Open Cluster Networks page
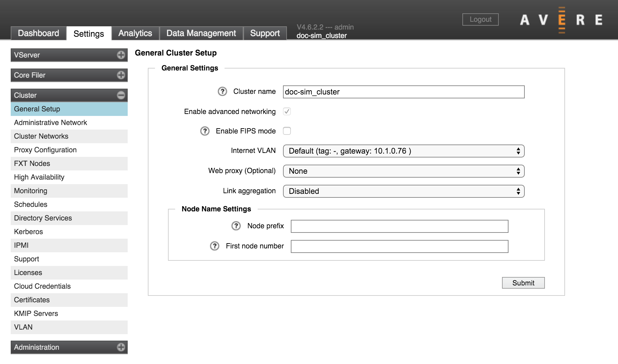This screenshot has width=618, height=364. click(69, 136)
